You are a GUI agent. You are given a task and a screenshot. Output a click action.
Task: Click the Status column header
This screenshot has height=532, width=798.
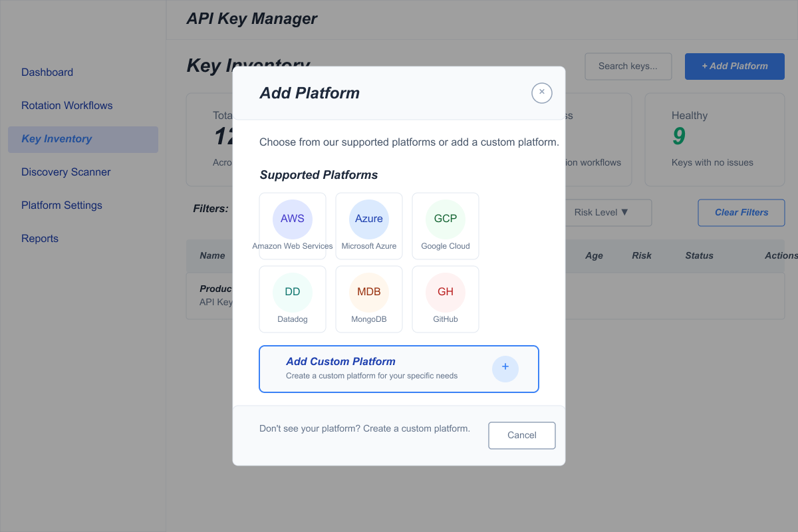(x=699, y=255)
